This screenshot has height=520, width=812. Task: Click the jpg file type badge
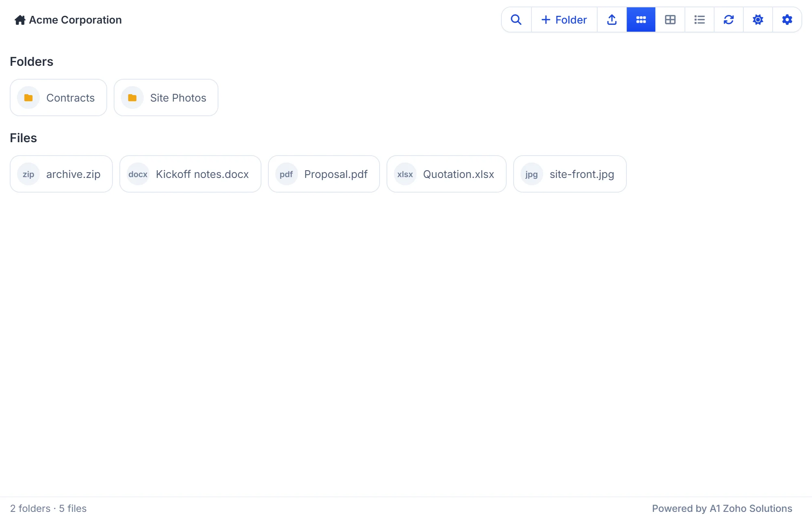coord(531,174)
